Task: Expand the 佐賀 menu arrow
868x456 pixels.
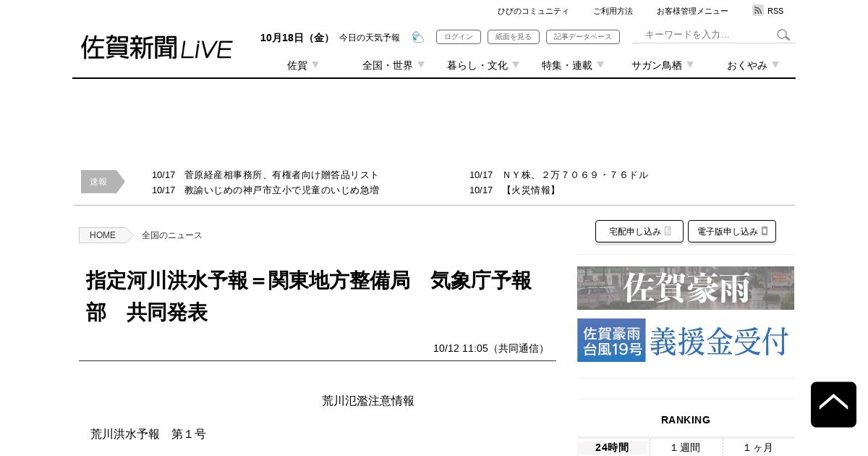Action: pos(315,65)
